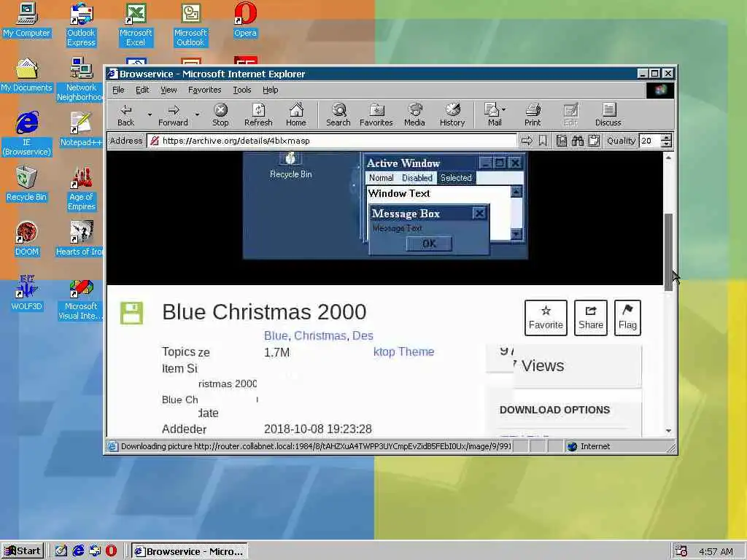The width and height of the screenshot is (747, 560).
Task: Select the Opera desktop shortcut
Action: (x=245, y=20)
